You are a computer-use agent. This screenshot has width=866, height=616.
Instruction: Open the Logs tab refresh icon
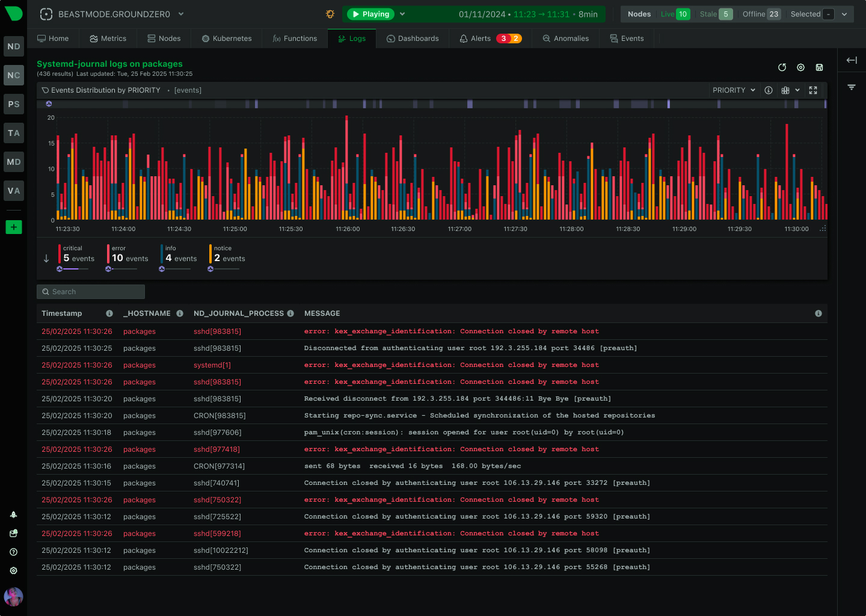pos(782,67)
